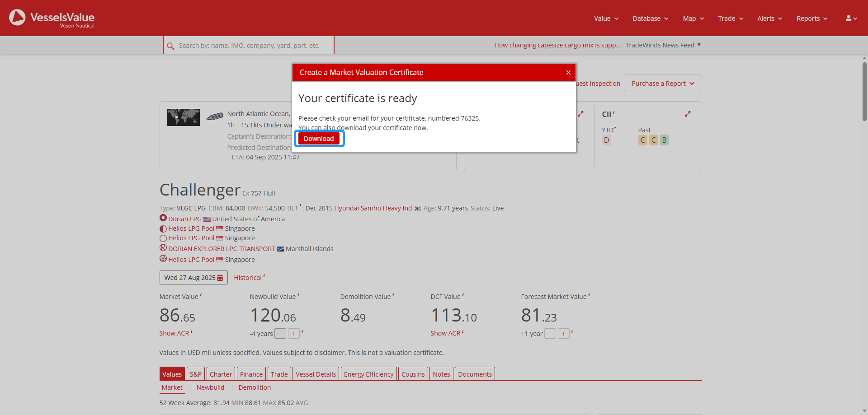The image size is (868, 415).
Task: Click the calendar icon in date field
Action: tap(220, 278)
